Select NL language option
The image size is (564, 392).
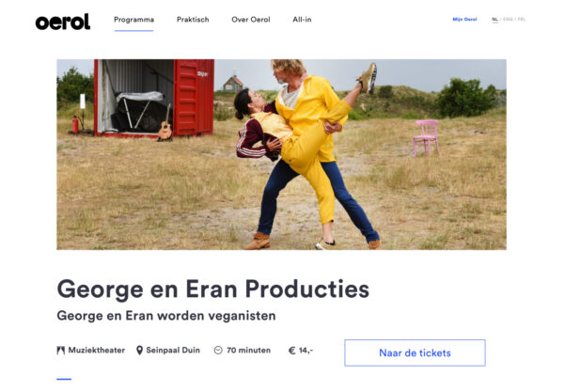(x=495, y=20)
